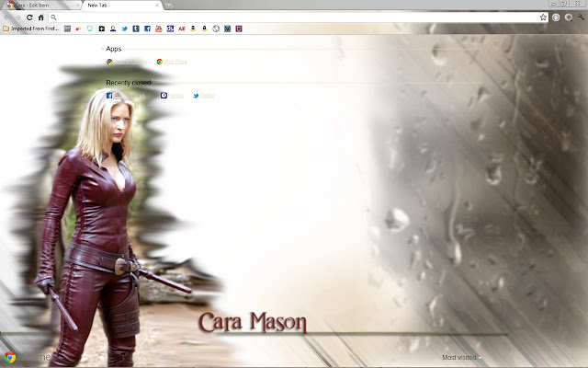Click the forward navigation arrow
Screen dimensions: 588x368
(x=17, y=17)
